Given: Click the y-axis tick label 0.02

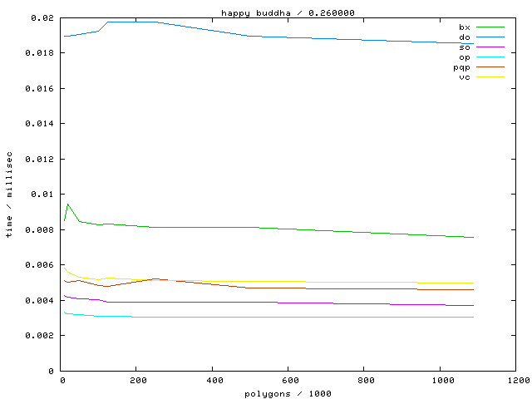Looking at the screenshot, I should click(40, 17).
